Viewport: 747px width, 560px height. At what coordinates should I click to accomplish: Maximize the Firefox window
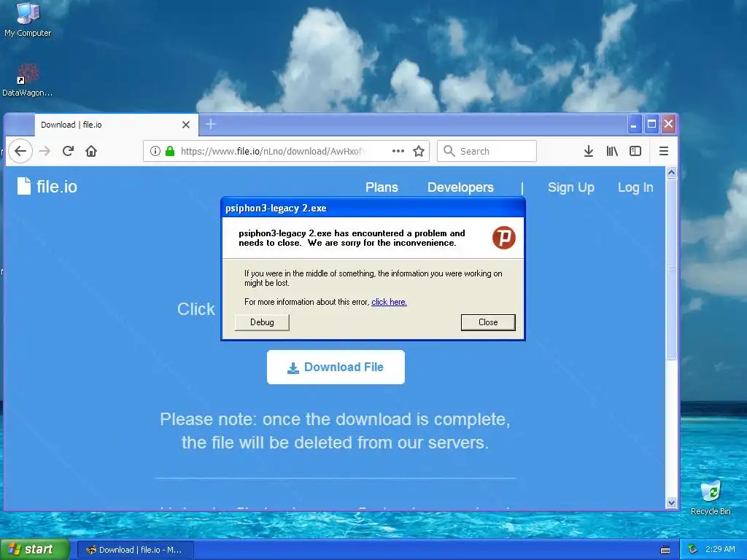pos(651,125)
